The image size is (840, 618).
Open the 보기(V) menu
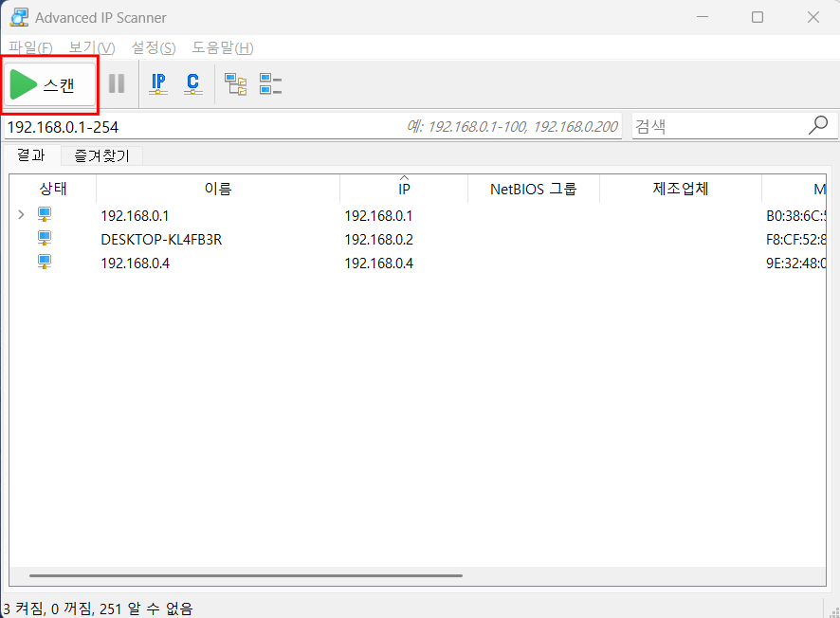coord(92,47)
